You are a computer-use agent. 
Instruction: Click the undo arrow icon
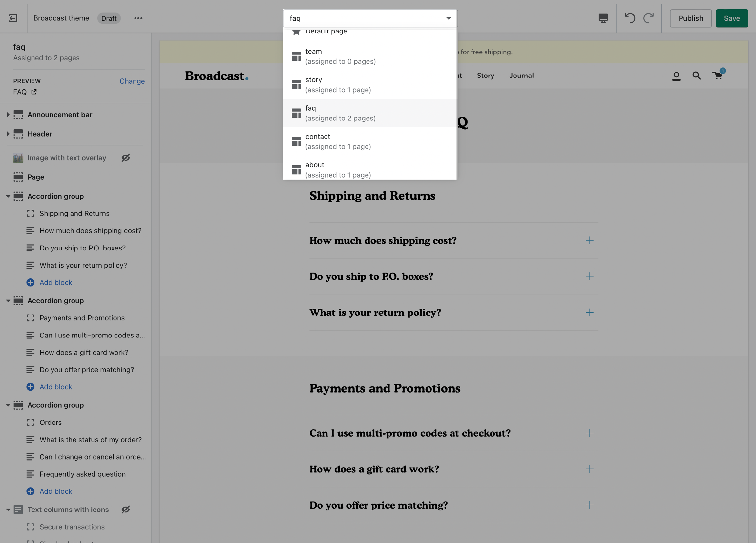click(630, 18)
